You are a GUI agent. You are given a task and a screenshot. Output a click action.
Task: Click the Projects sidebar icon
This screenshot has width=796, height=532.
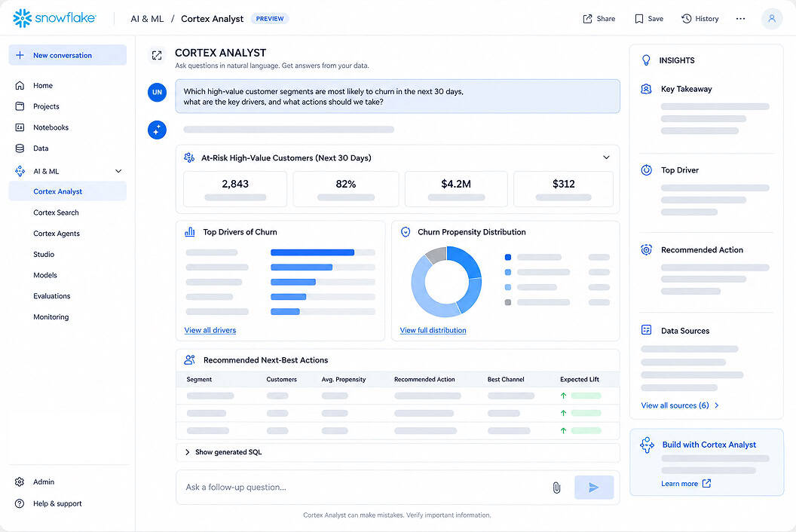coord(20,106)
